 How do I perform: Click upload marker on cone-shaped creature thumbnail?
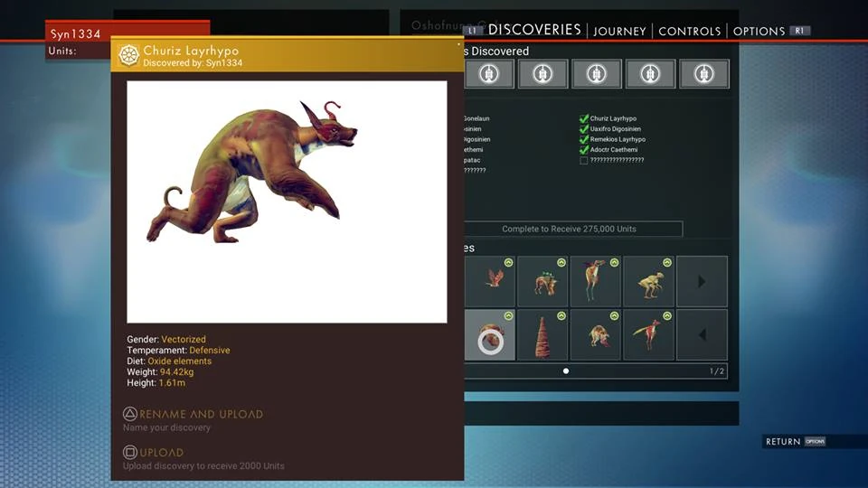pos(561,316)
